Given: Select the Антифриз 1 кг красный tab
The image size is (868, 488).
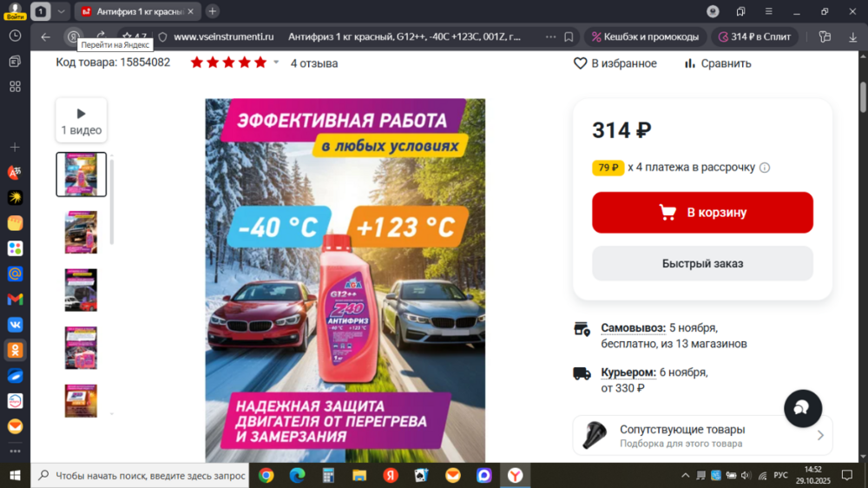Looking at the screenshot, I should tap(137, 11).
